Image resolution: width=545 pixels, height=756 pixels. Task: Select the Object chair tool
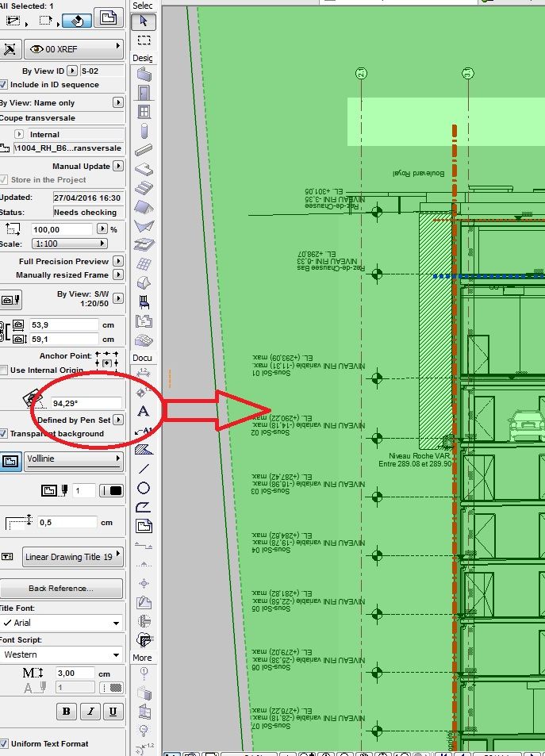click(144, 302)
